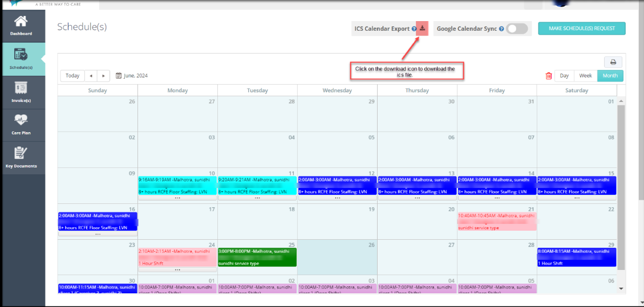Viewport: 644px width, 307px height.
Task: Open Key Documents in the sidebar
Action: click(21, 154)
